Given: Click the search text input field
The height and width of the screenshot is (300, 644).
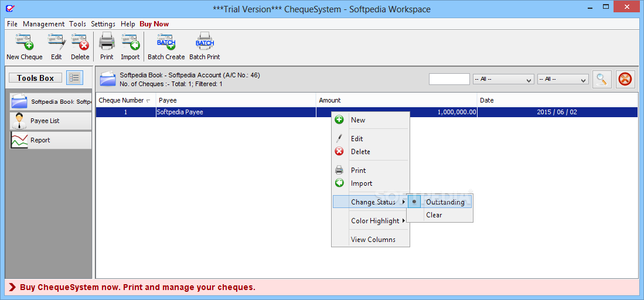Looking at the screenshot, I should [x=449, y=79].
